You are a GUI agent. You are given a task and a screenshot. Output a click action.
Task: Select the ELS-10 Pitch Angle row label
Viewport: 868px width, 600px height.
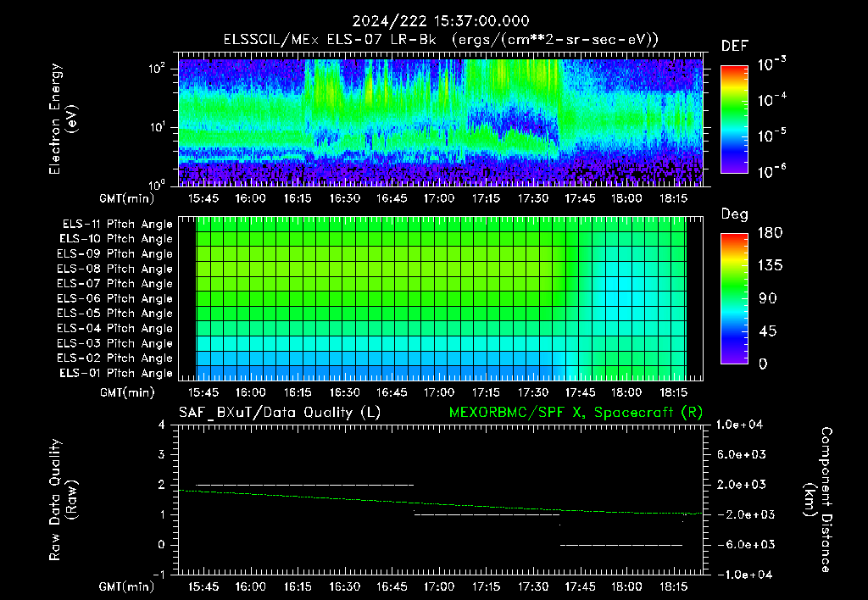pos(115,239)
